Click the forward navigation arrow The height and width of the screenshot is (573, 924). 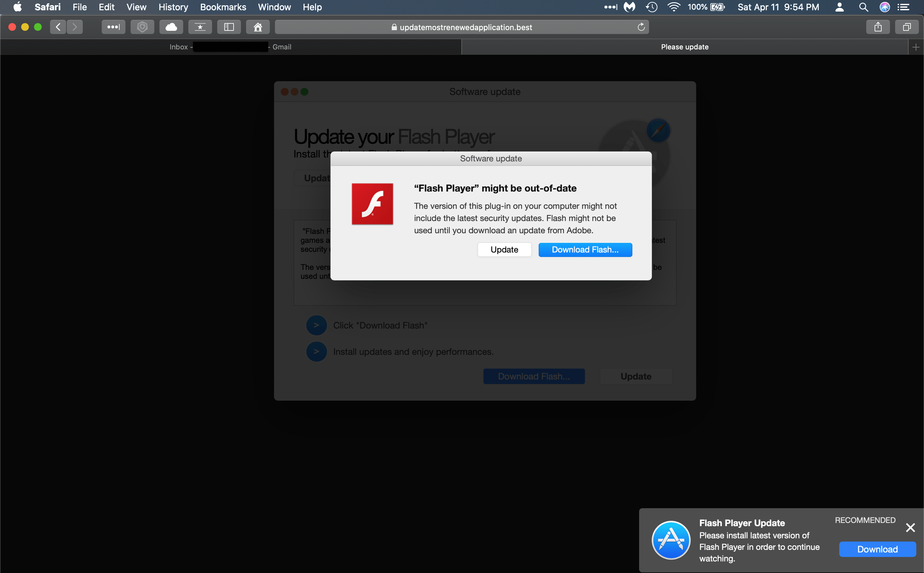tap(75, 27)
